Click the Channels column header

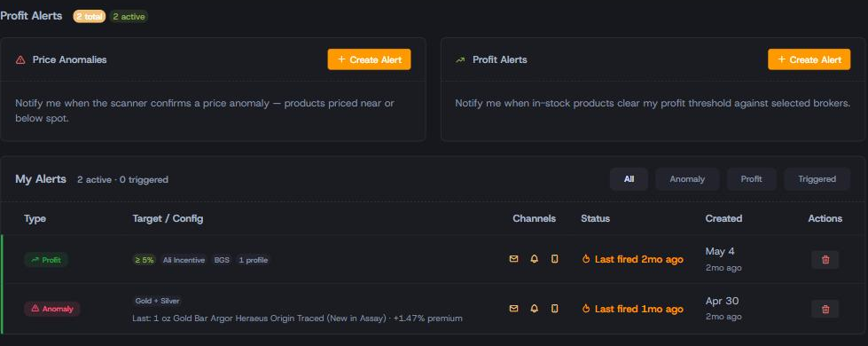pyautogui.click(x=535, y=218)
